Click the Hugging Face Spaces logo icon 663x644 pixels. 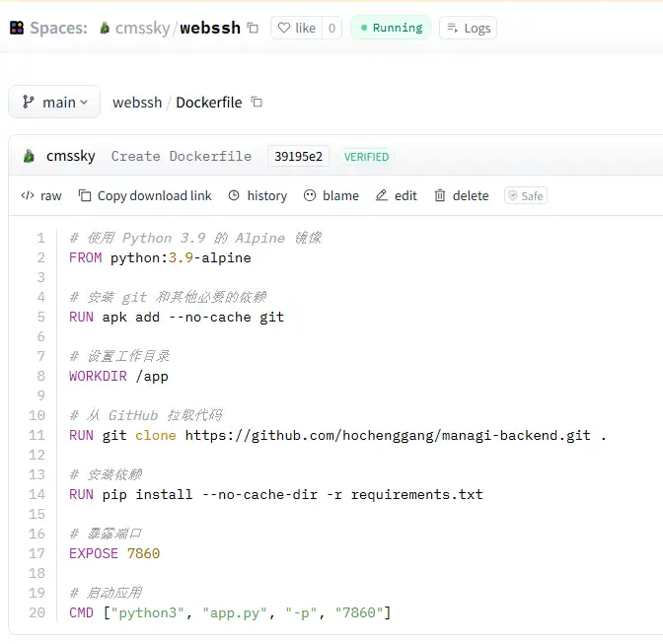[x=17, y=28]
